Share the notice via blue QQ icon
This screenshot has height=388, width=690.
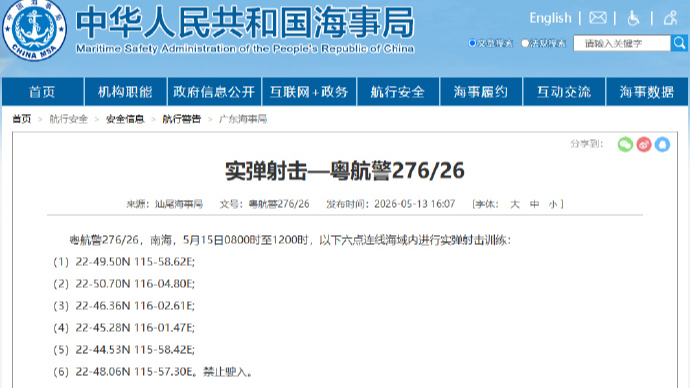tap(662, 144)
